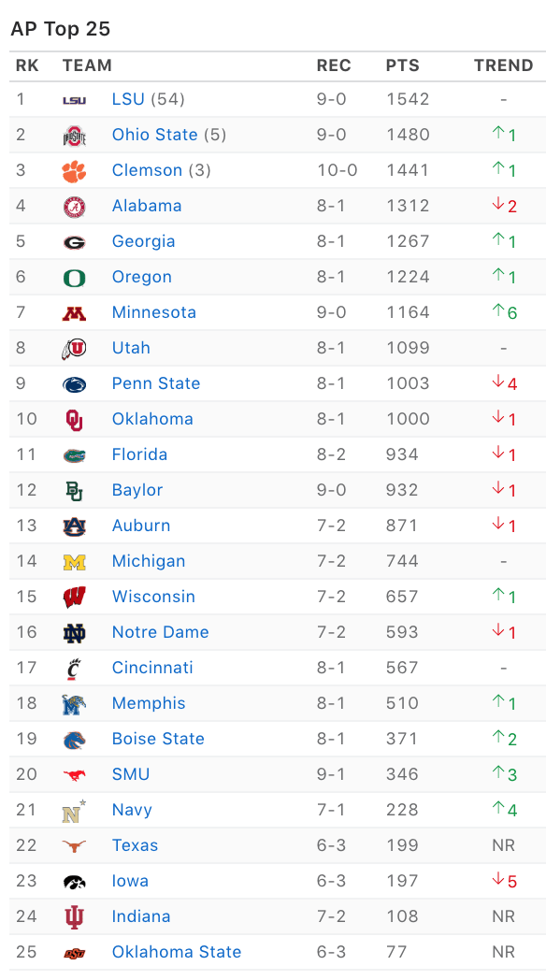This screenshot has width=546, height=980.
Task: Click the Memphis tiger logo
Action: 75,704
